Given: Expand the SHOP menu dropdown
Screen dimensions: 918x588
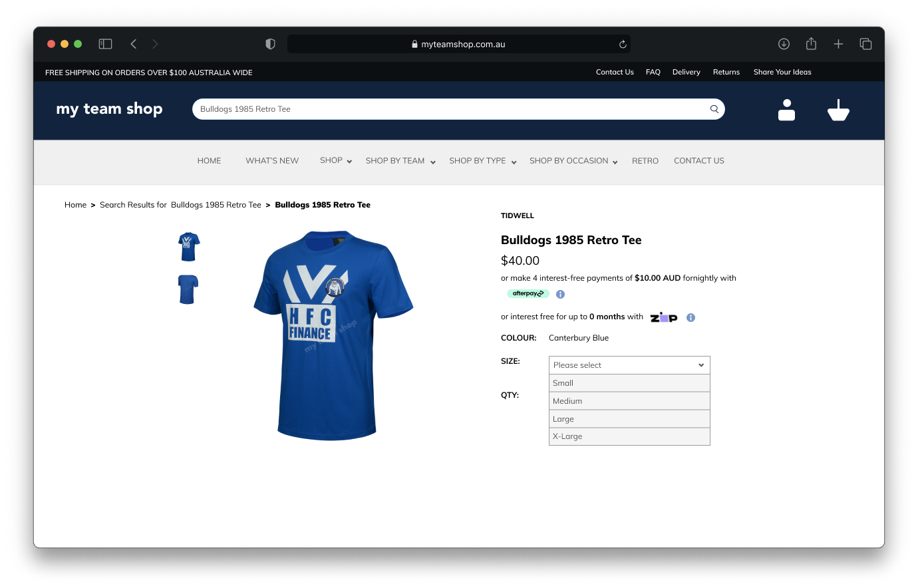Looking at the screenshot, I should 336,161.
